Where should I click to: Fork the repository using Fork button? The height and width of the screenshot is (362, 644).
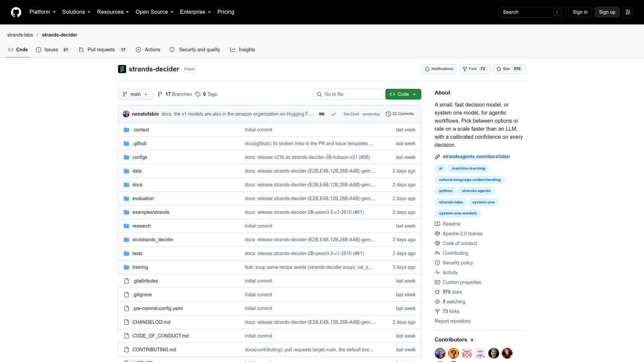(x=475, y=69)
